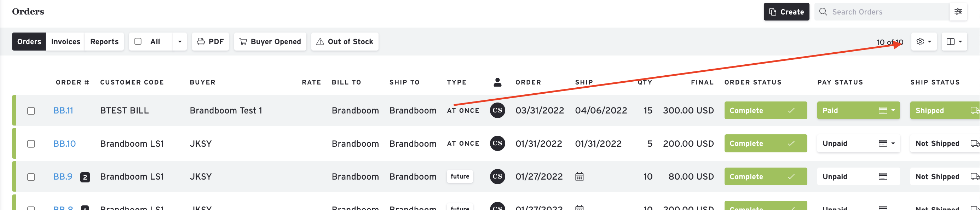Viewport: 980px width, 210px height.
Task: Toggle the All select checkbox
Action: (x=138, y=41)
